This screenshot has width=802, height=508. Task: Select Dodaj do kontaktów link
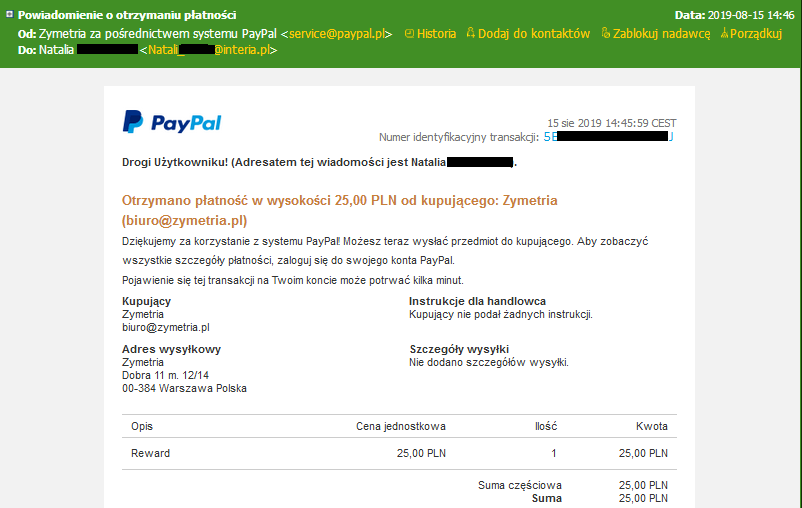point(534,34)
